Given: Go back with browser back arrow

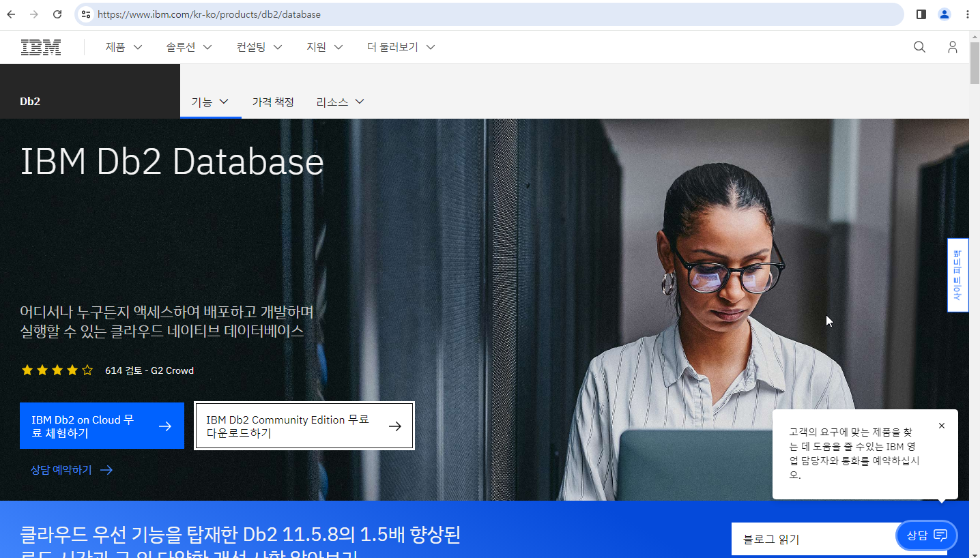Looking at the screenshot, I should tap(11, 14).
